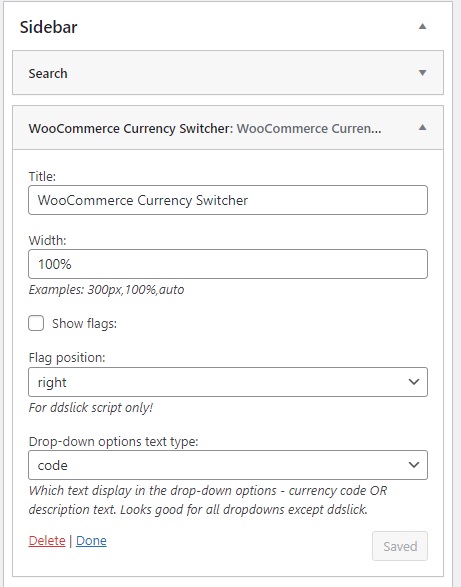Click the Search widget header
Image resolution: width=461 pixels, height=587 pixels.
[x=228, y=73]
